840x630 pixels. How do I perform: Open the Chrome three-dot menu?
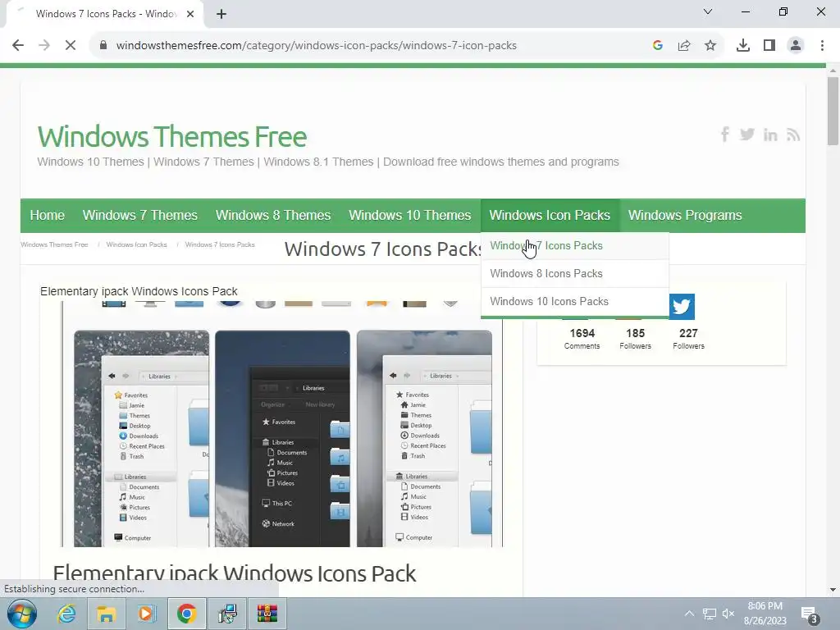[x=822, y=46]
